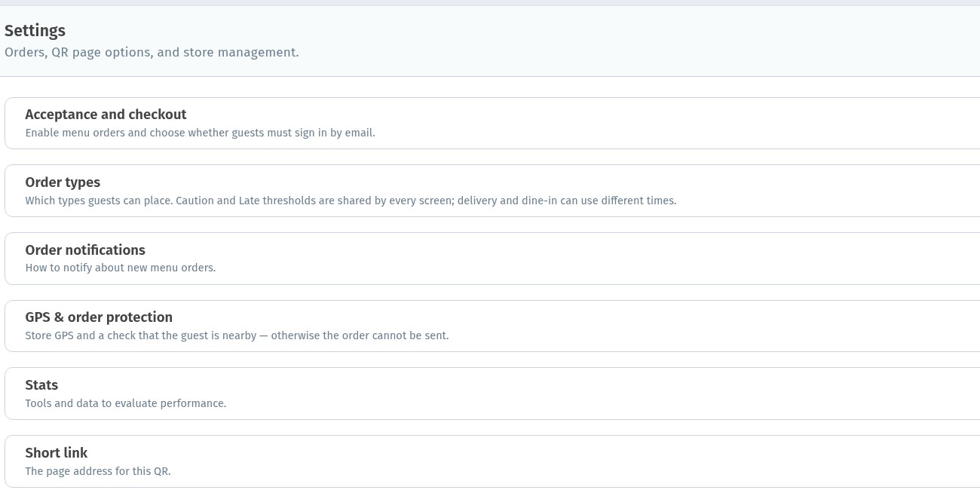The width and height of the screenshot is (980, 490).
Task: Select the Settings page heading
Action: coord(35,31)
